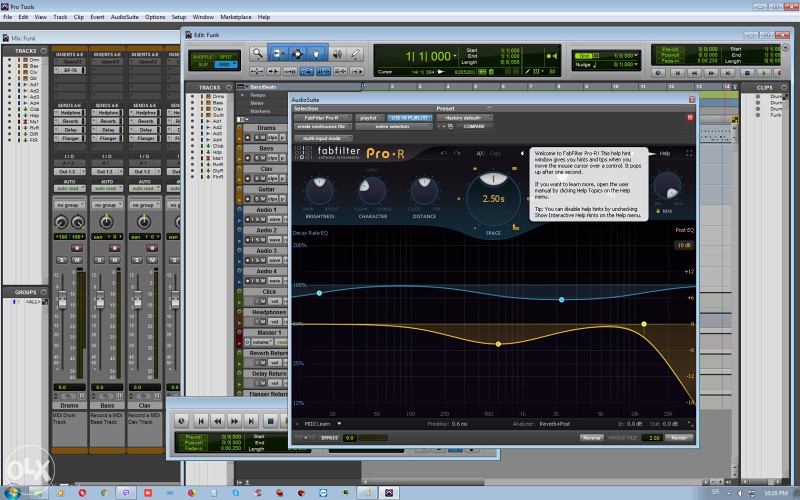
Task: Click Pro-R Help button
Action: [x=665, y=153]
